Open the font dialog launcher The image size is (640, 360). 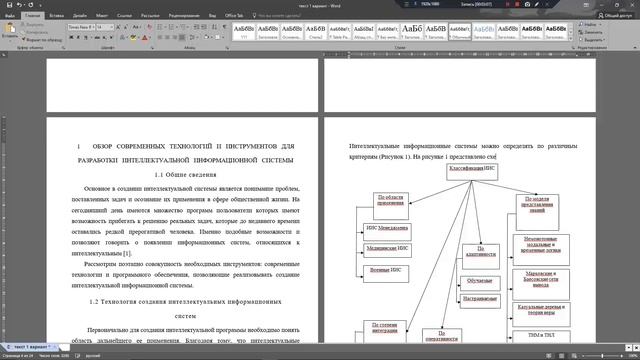[x=152, y=48]
